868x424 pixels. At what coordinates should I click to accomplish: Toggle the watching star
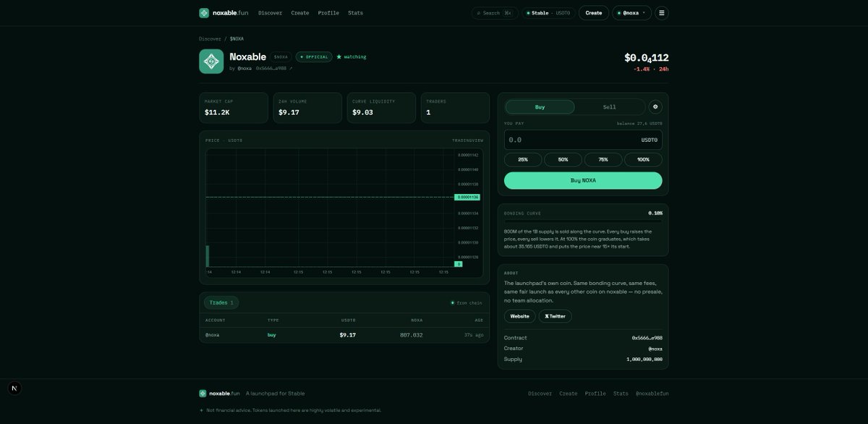tap(352, 56)
